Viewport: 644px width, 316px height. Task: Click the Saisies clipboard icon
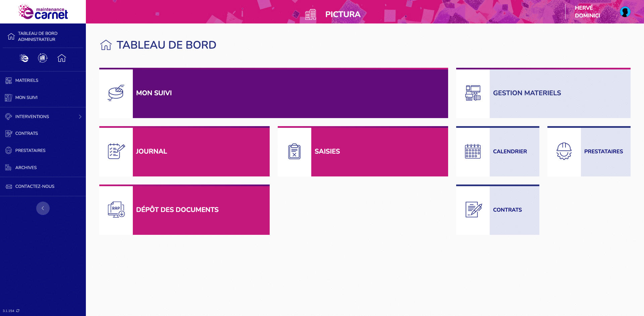pos(294,151)
